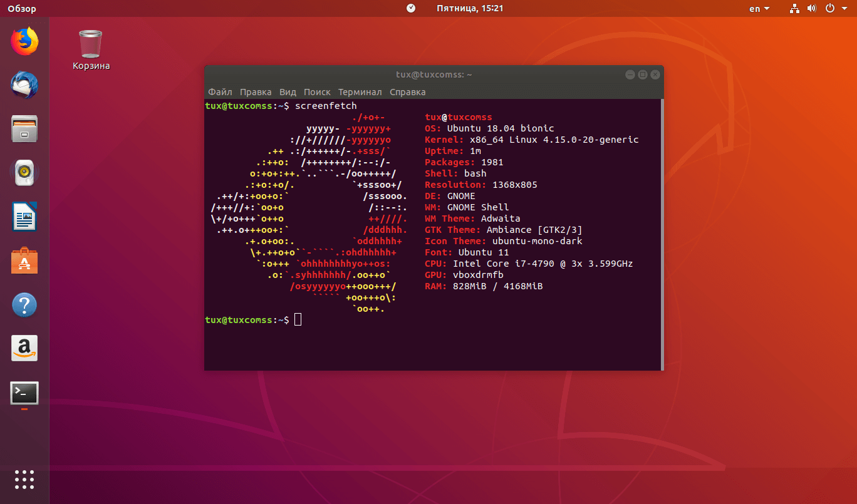The image size is (857, 504).
Task: Open the Справка help menu
Action: click(407, 92)
